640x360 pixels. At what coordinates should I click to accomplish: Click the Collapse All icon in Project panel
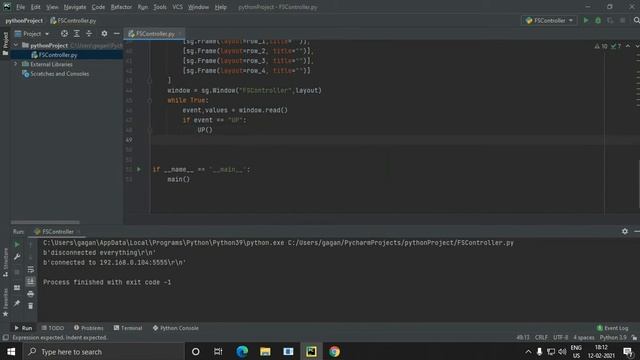(89, 33)
